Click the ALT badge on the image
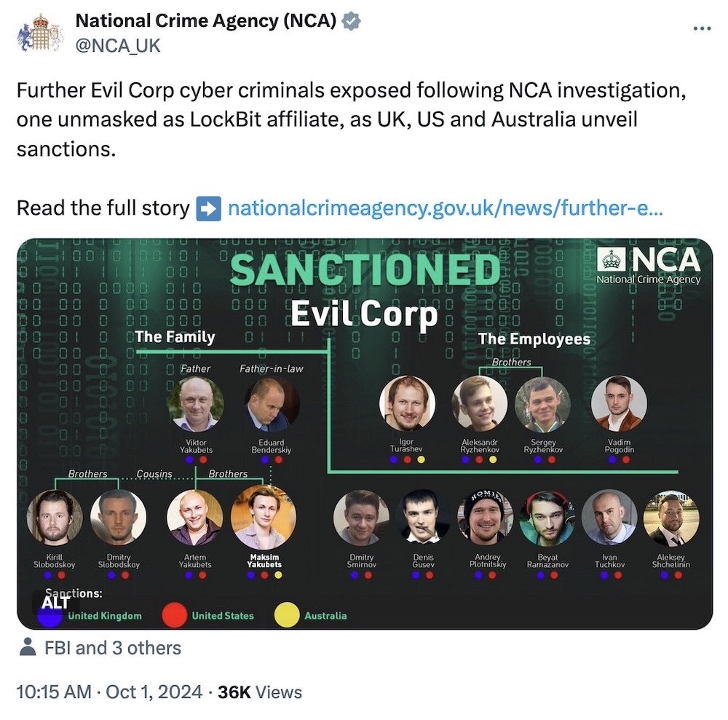728x720 pixels. 55,604
